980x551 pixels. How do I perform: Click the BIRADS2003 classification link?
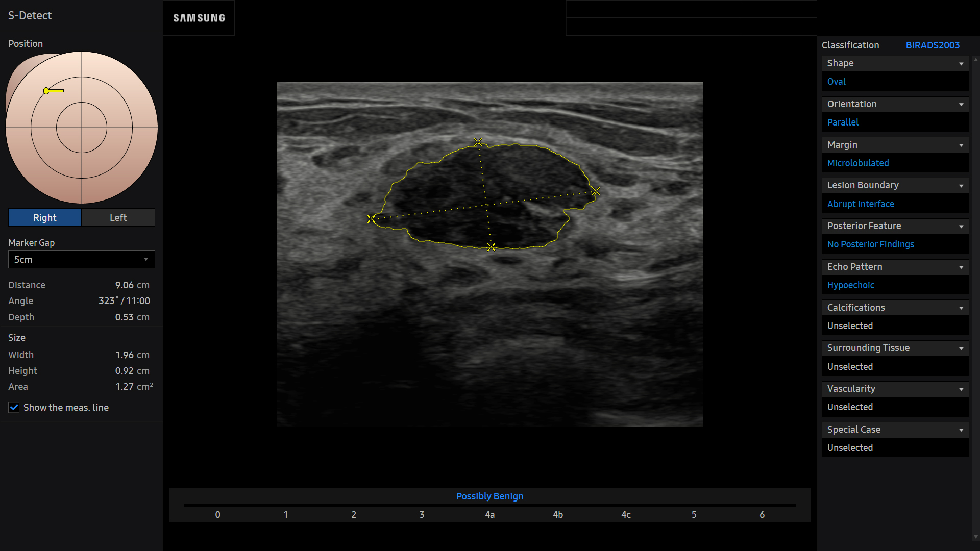pos(933,45)
